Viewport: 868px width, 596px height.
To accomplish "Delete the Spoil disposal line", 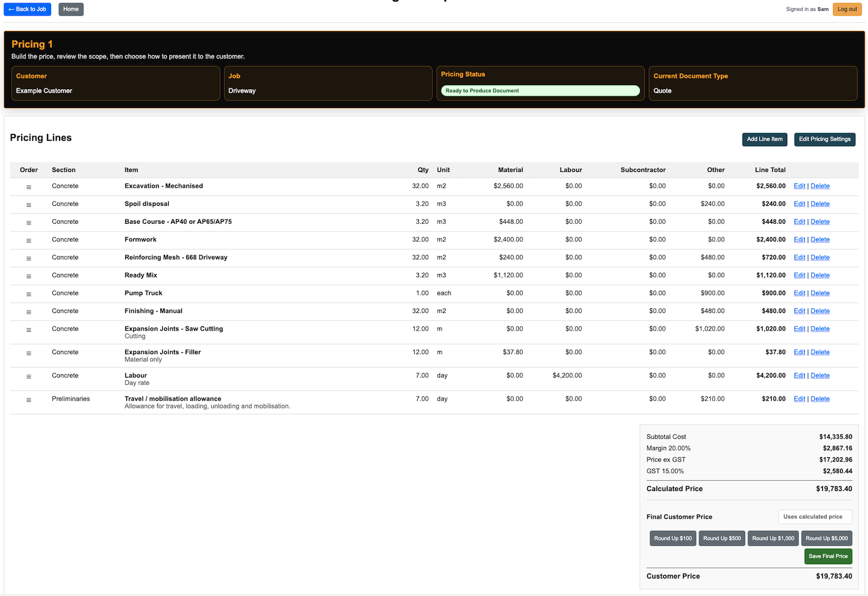I will tap(820, 204).
